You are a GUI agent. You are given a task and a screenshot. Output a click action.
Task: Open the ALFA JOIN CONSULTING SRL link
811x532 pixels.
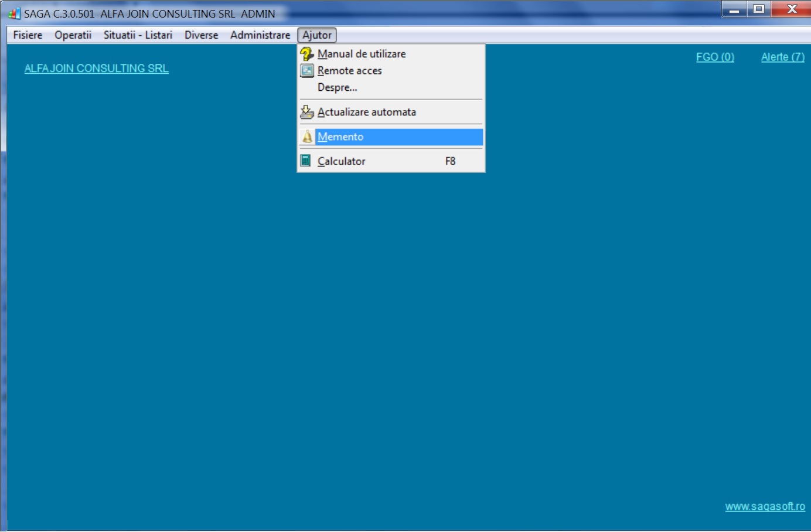coord(97,69)
